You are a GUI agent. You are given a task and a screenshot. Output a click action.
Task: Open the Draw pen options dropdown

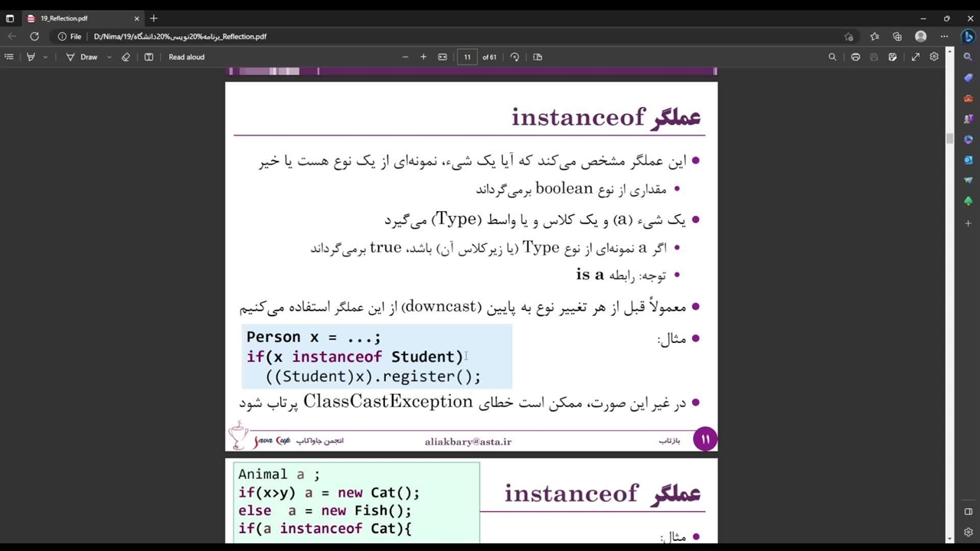109,57
